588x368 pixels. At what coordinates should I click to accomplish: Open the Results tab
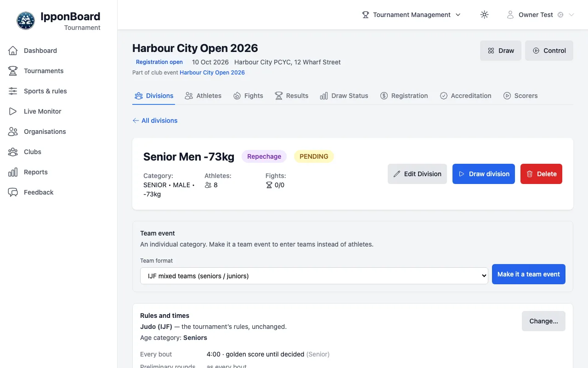tap(292, 96)
